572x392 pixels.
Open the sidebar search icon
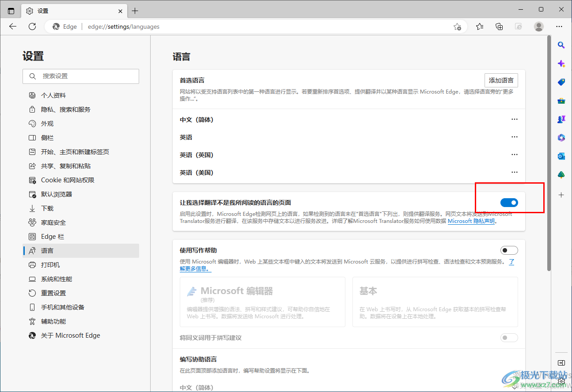coord(561,45)
